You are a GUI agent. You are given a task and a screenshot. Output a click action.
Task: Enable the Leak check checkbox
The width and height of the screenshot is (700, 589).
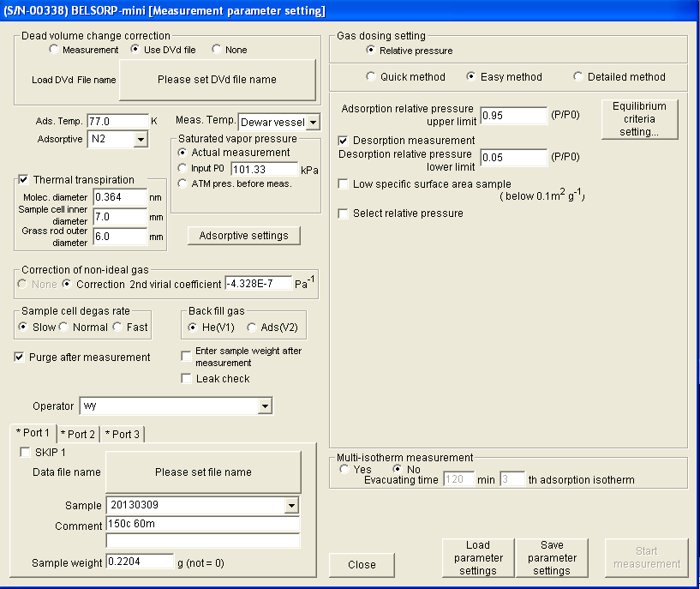click(x=186, y=378)
